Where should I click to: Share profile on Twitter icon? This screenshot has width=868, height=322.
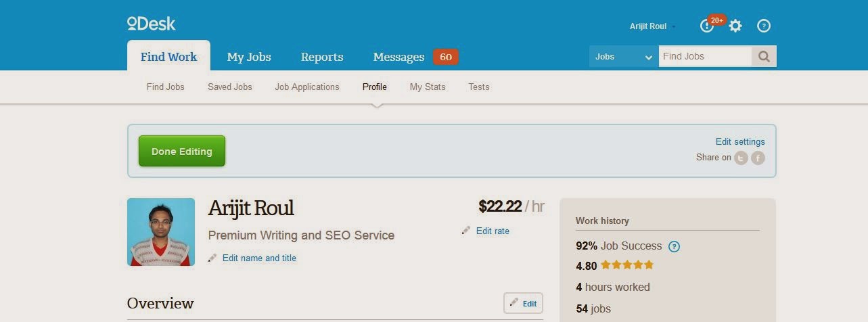tap(741, 158)
